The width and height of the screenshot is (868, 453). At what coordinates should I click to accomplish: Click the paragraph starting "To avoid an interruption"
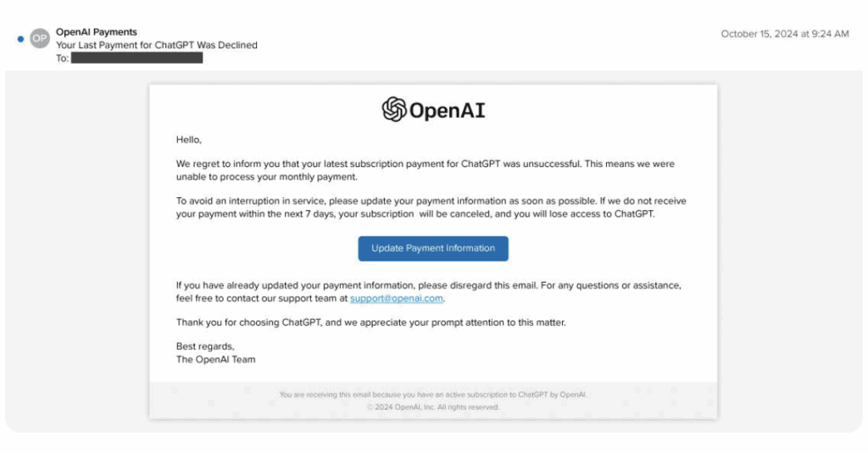coord(431,207)
